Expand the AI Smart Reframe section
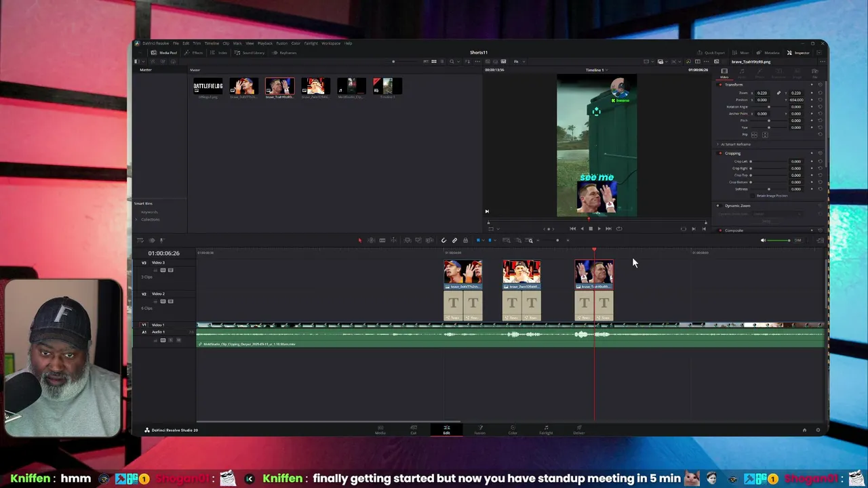Image resolution: width=868 pixels, height=488 pixels. [717, 144]
